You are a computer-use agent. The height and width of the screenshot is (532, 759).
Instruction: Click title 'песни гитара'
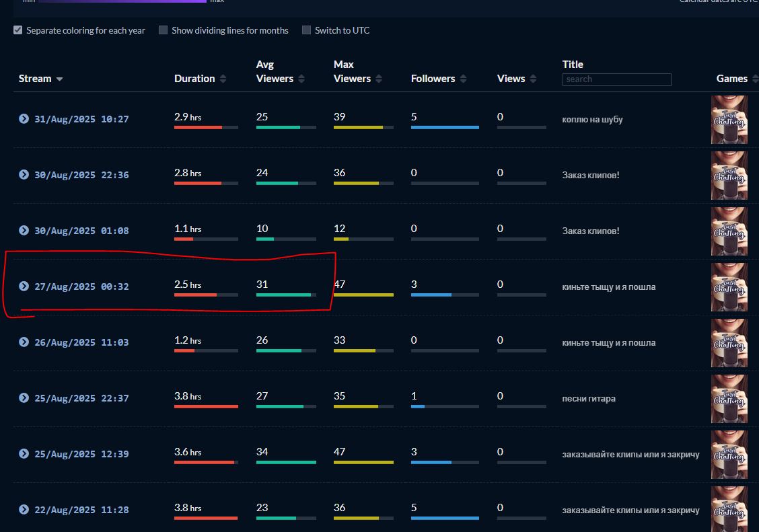tap(589, 399)
